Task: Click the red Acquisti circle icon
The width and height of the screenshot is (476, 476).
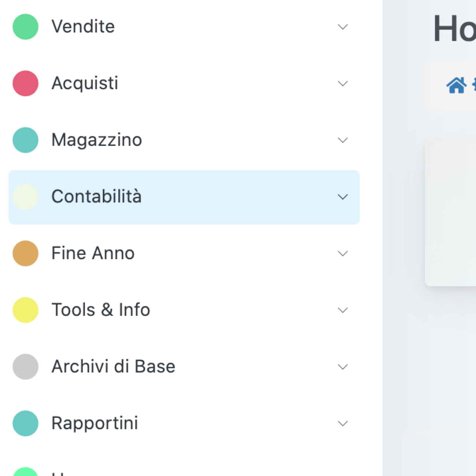Action: pyautogui.click(x=25, y=83)
